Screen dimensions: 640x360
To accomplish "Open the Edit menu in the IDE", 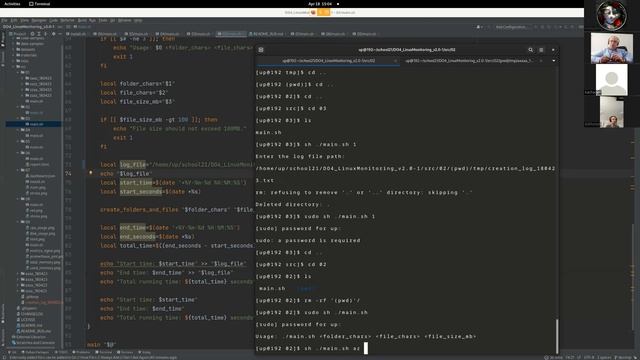I will point(14,20).
